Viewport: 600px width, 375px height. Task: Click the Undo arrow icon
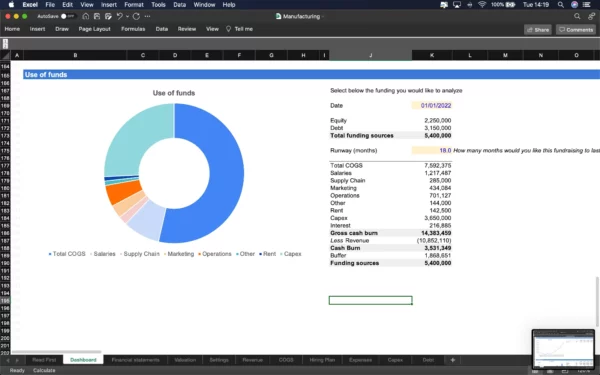click(x=120, y=16)
